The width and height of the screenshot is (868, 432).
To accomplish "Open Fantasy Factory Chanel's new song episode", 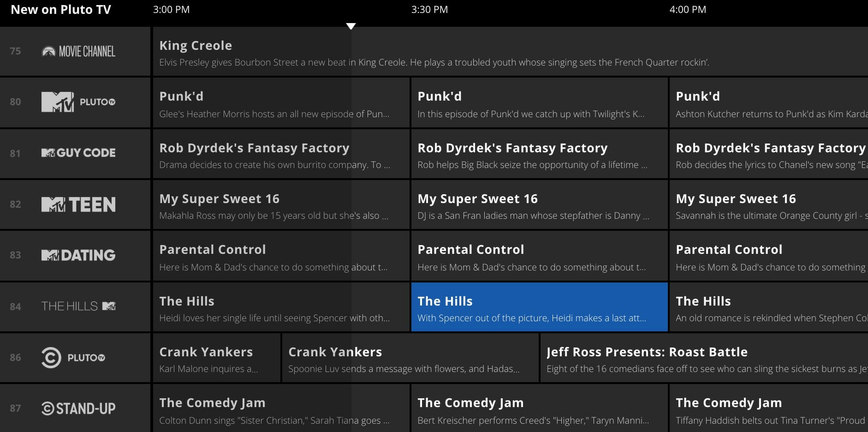I will [x=769, y=154].
